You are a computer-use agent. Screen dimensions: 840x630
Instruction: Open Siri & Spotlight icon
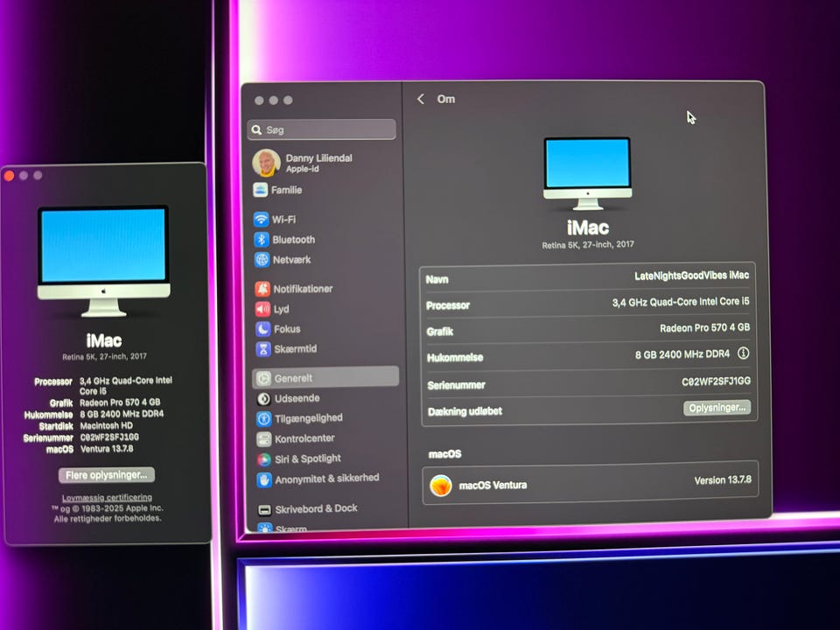pyautogui.click(x=264, y=459)
